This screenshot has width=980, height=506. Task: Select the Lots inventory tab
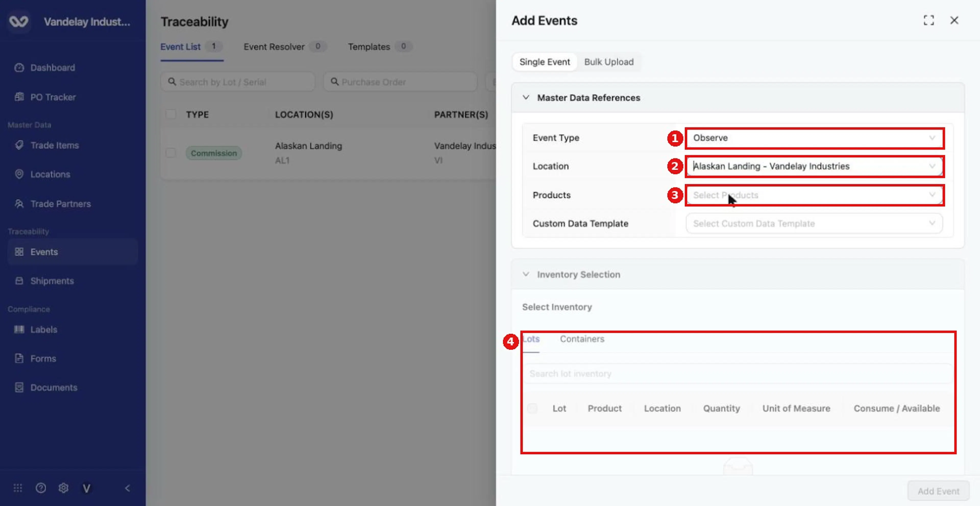[x=531, y=339]
